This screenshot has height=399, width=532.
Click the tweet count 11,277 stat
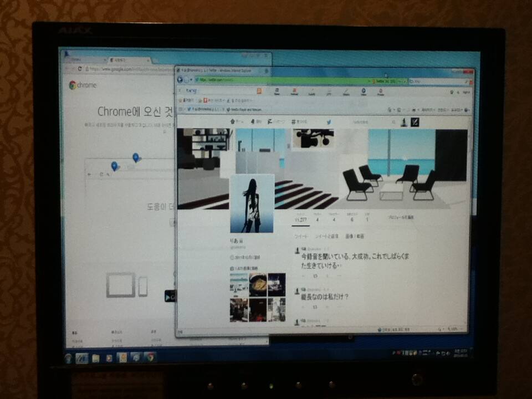tap(300, 218)
